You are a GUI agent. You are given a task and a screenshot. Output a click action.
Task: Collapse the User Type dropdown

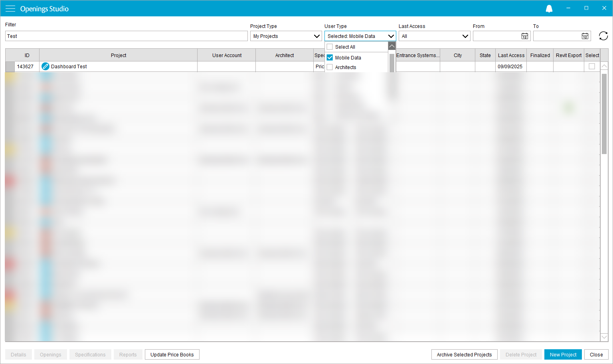click(391, 36)
